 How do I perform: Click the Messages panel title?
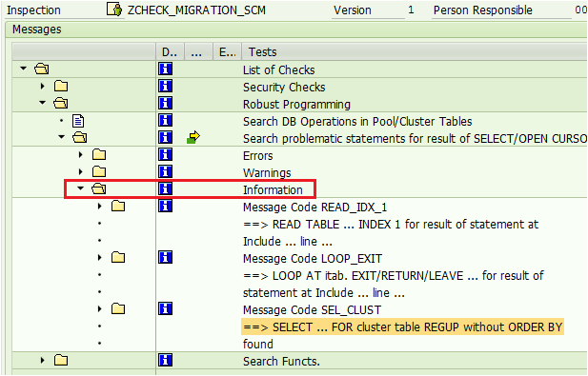pyautogui.click(x=37, y=30)
